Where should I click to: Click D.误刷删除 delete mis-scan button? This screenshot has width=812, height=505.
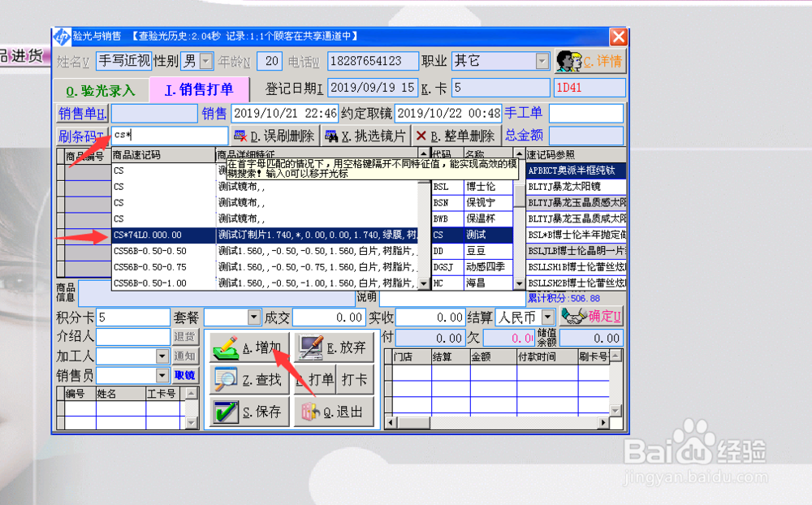(x=274, y=136)
